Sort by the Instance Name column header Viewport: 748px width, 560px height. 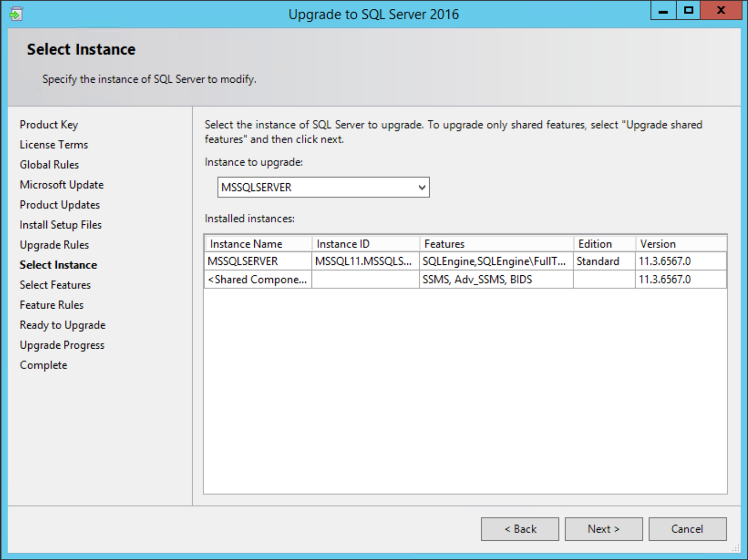(258, 244)
